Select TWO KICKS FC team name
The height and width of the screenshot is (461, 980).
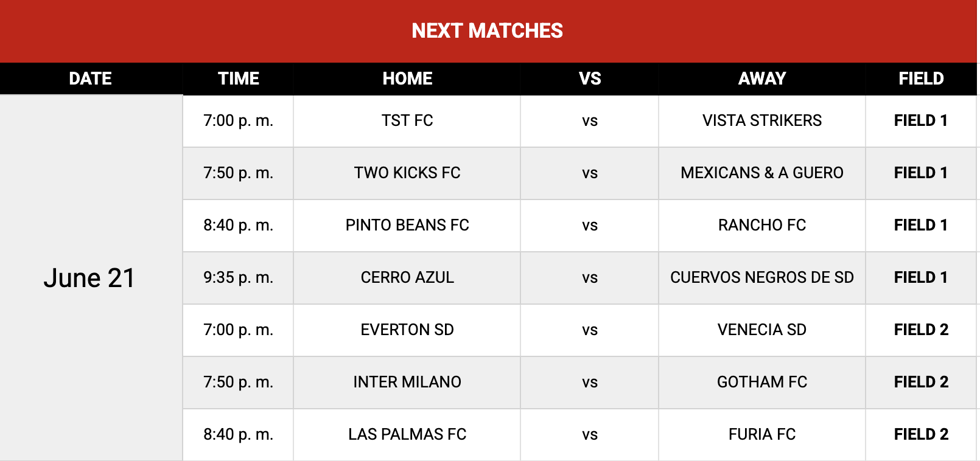(x=407, y=173)
